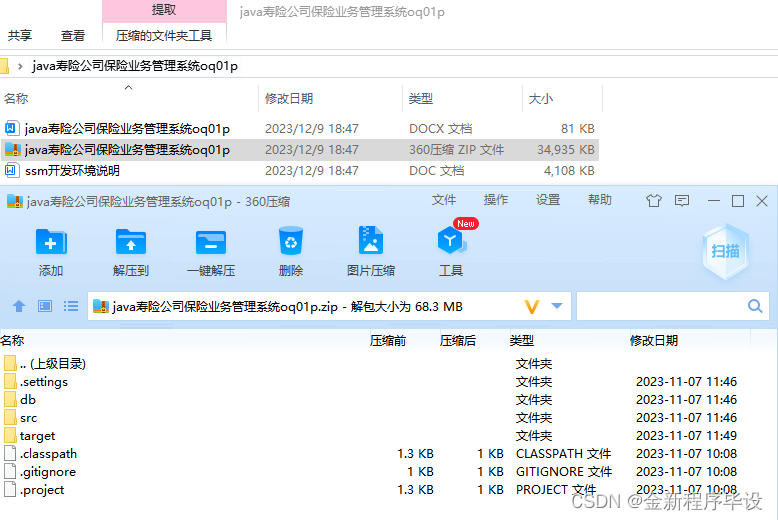Sort archive contents by 压缩后 column
This screenshot has height=520, width=778.
pos(458,341)
